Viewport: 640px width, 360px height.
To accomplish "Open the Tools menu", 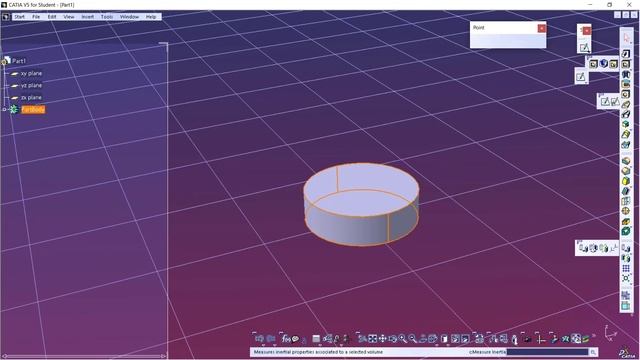I will 107,17.
